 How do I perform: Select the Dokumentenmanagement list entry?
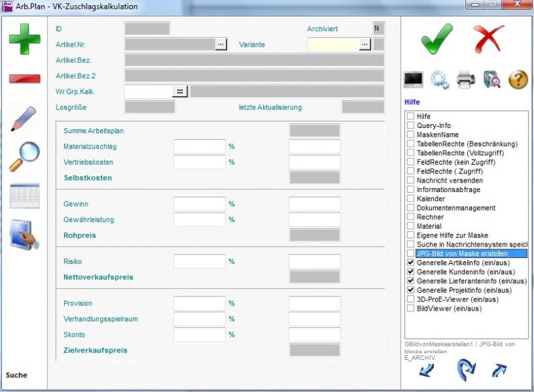pos(456,208)
